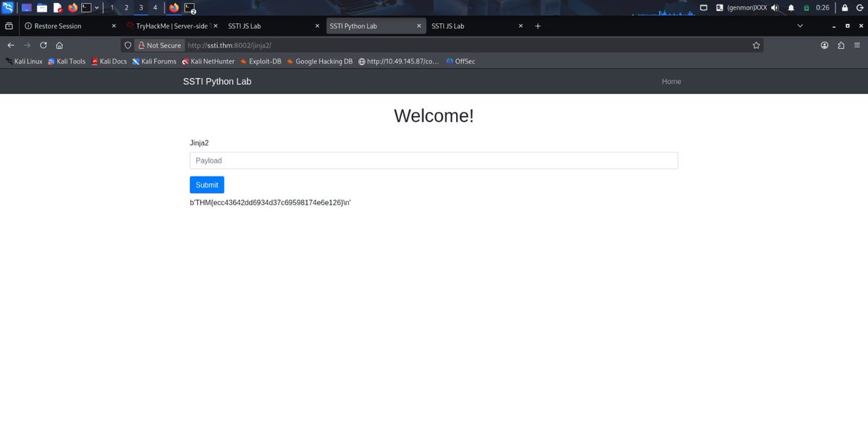
Task: Focus the running terminal taskbar item
Action: click(190, 8)
